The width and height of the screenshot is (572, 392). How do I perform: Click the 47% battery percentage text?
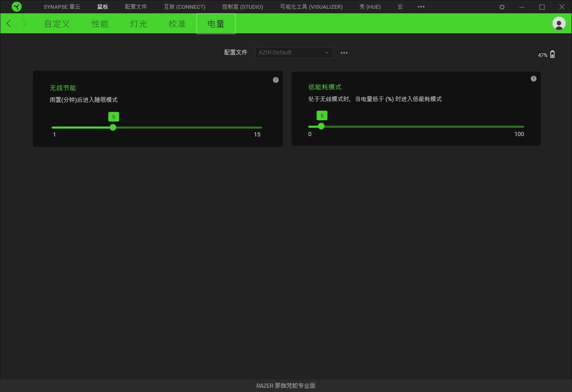tap(542, 55)
